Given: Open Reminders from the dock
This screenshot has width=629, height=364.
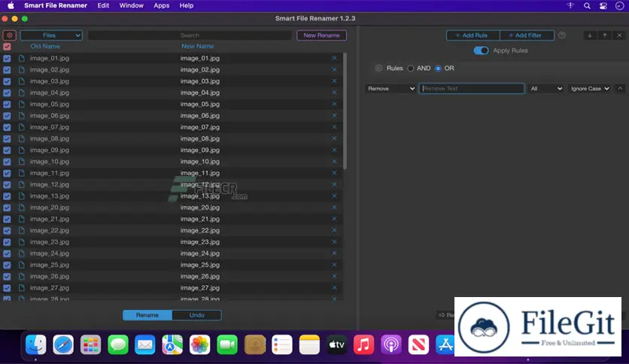Looking at the screenshot, I should pyautogui.click(x=281, y=344).
